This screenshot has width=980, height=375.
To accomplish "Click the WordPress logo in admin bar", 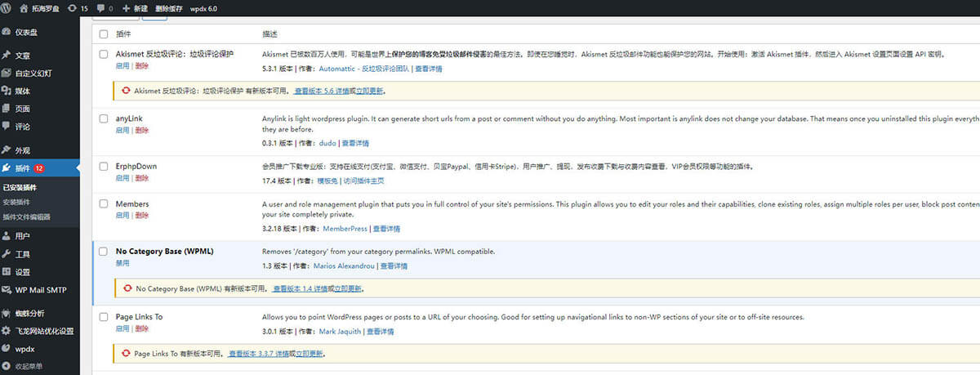I will coord(7,7).
